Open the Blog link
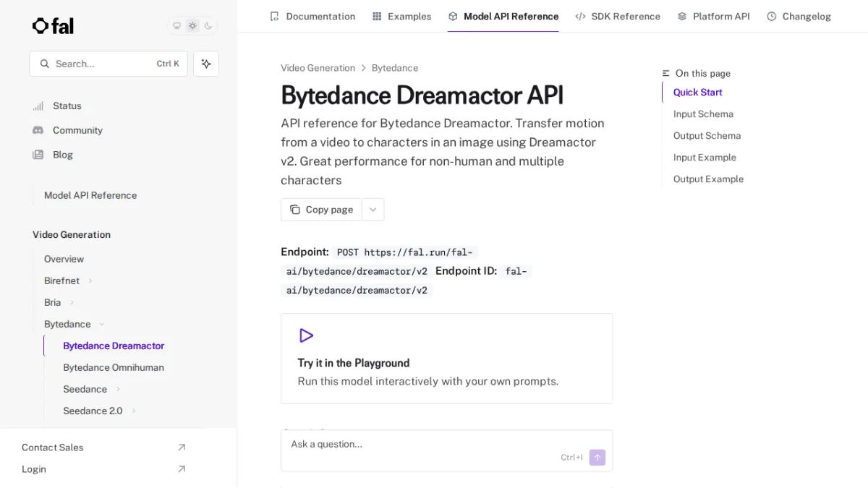 click(x=63, y=155)
